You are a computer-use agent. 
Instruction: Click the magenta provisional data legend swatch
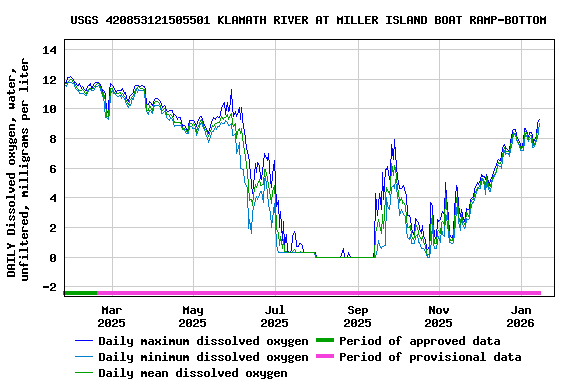click(x=325, y=356)
